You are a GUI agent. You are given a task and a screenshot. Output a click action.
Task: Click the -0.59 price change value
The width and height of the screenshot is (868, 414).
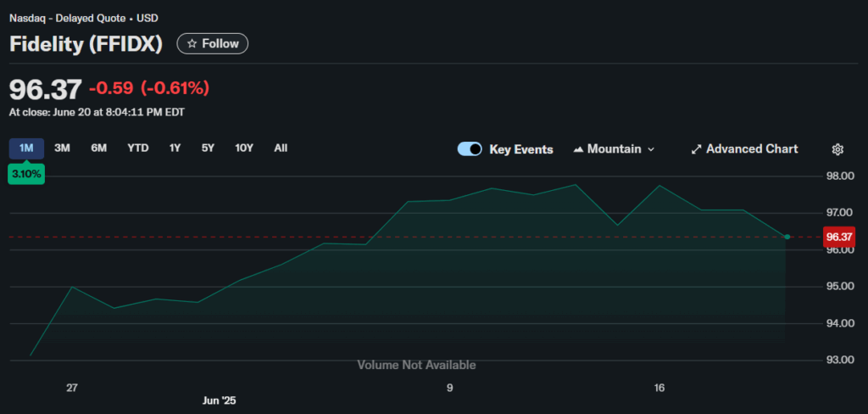coord(111,88)
